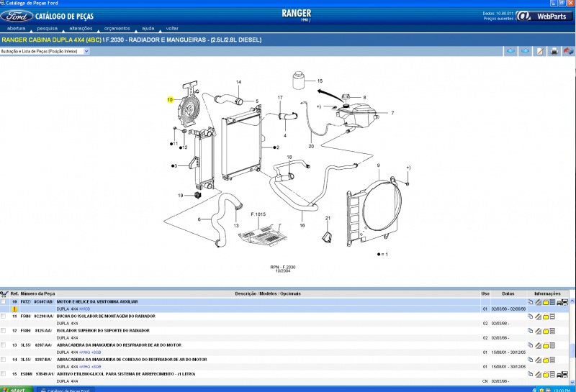Screen dimensions: 576x392
Task: Open yellow folder icon on row 11
Action: (x=546, y=316)
